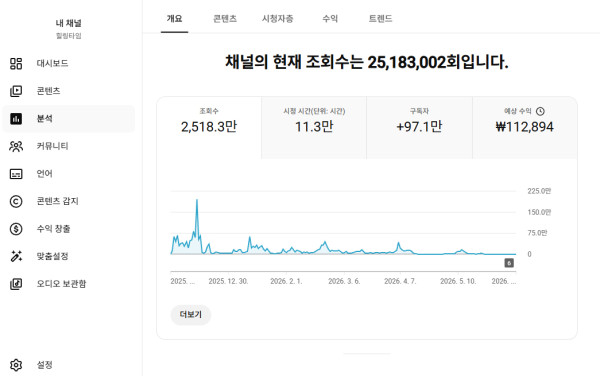
Task: Select the 시청 시간 11.3만 metric card
Action: [x=314, y=128]
